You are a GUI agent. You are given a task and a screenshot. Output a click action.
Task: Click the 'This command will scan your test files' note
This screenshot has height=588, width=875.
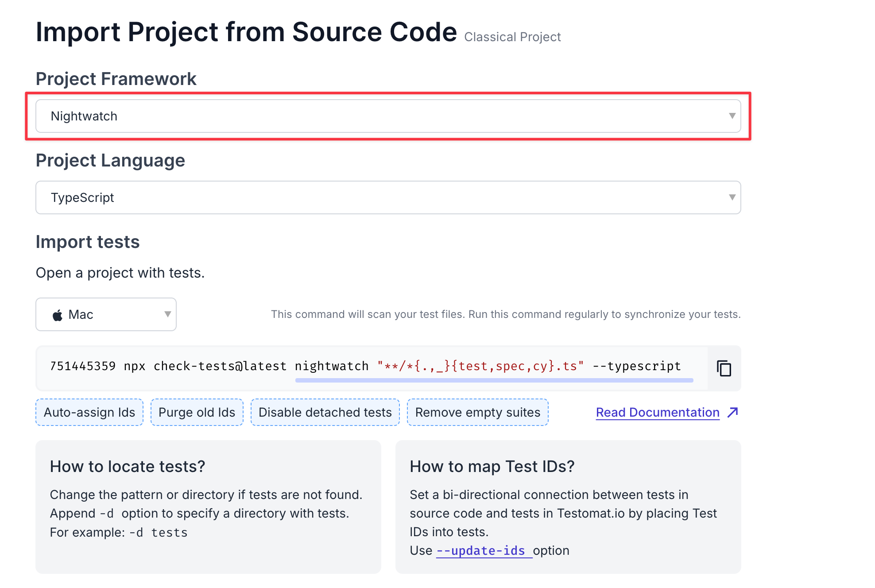tap(506, 314)
